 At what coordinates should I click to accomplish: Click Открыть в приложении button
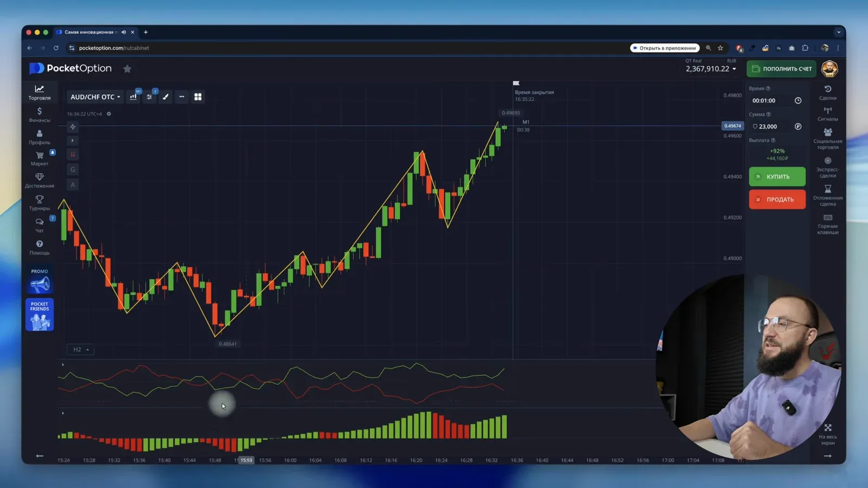[x=665, y=48]
